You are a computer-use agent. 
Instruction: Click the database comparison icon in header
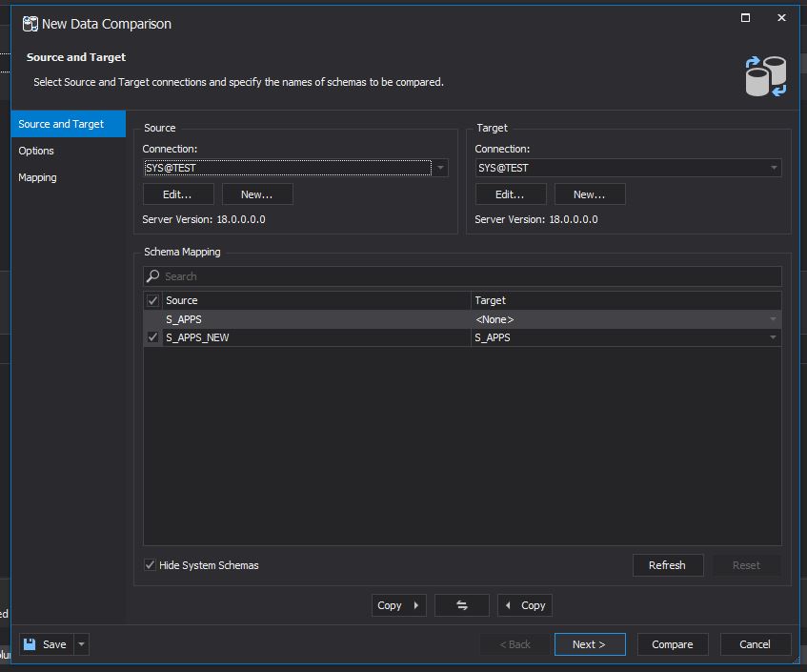click(x=765, y=76)
